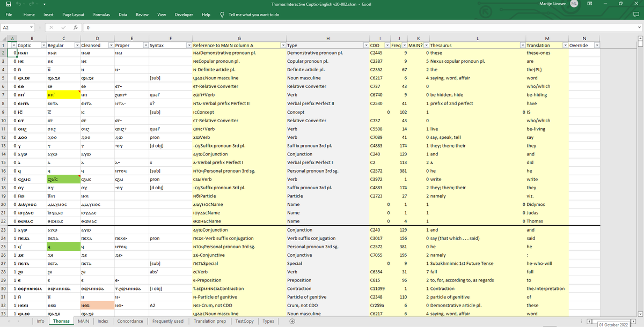Select column L header
Viewport: 644px width, 327px height.
click(x=477, y=38)
